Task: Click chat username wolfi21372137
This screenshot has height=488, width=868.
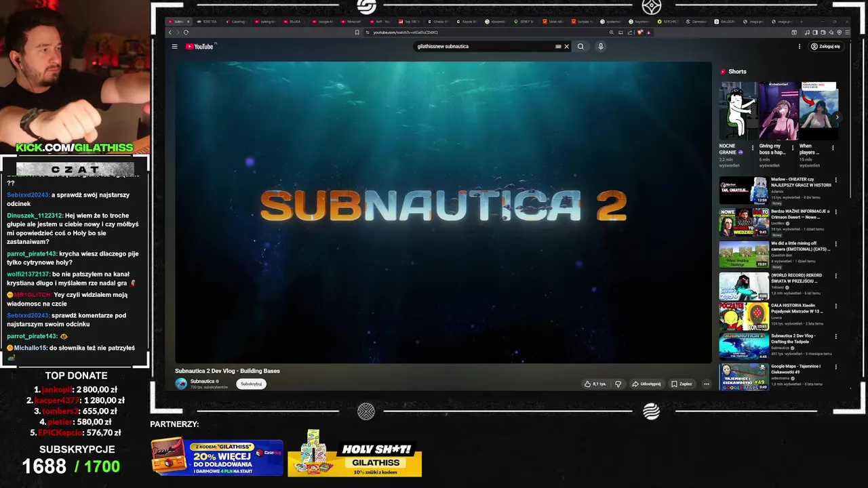Action: click(28, 274)
